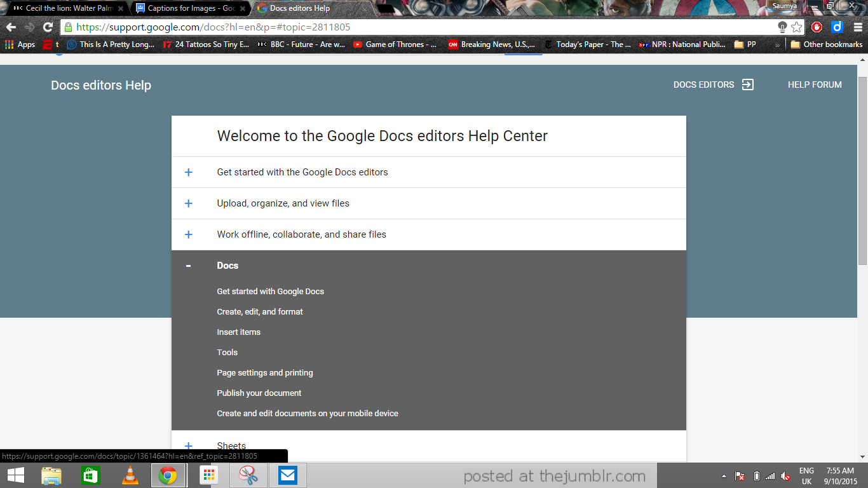Show hidden bookmarks with the » chevron
868x488 pixels.
[x=777, y=44]
